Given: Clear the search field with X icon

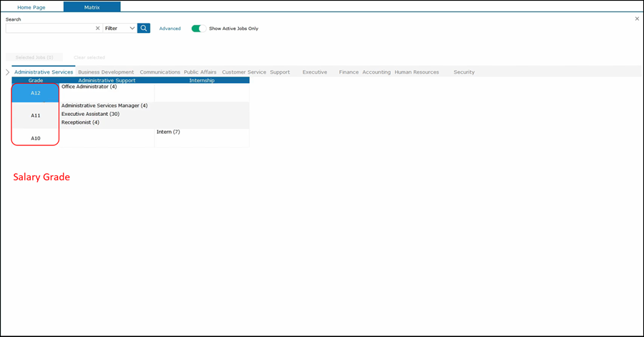Looking at the screenshot, I should tap(97, 29).
